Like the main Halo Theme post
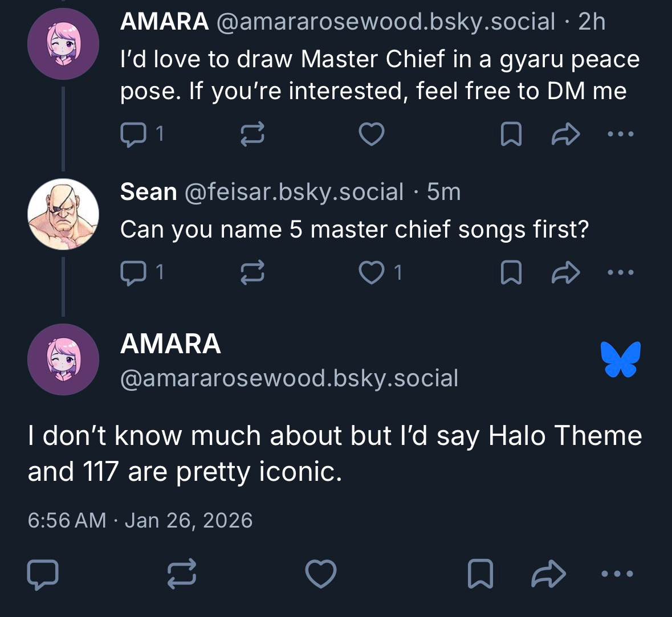Image resolution: width=672 pixels, height=617 pixels. [321, 574]
